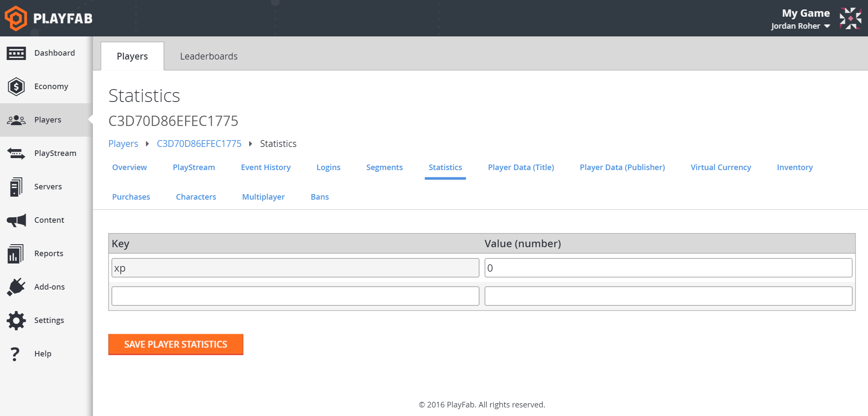Image resolution: width=868 pixels, height=416 pixels.
Task: Click Save Player Statistics button
Action: click(x=175, y=344)
